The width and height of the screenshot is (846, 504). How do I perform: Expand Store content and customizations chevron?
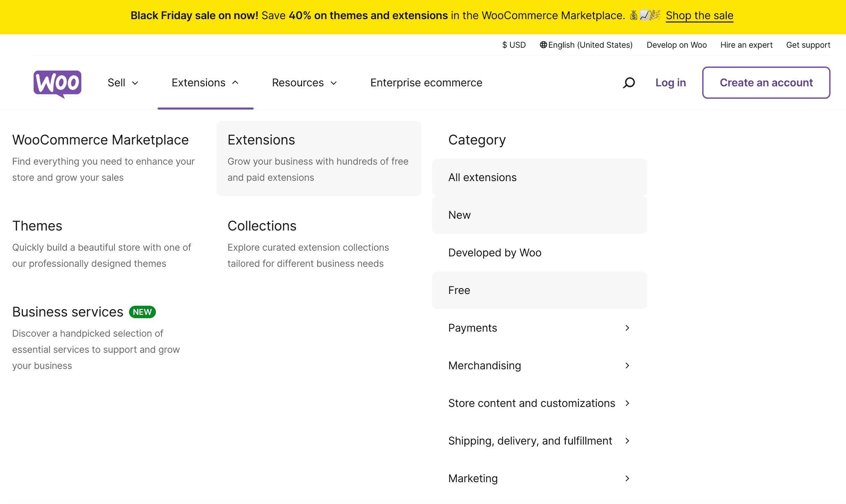point(627,403)
